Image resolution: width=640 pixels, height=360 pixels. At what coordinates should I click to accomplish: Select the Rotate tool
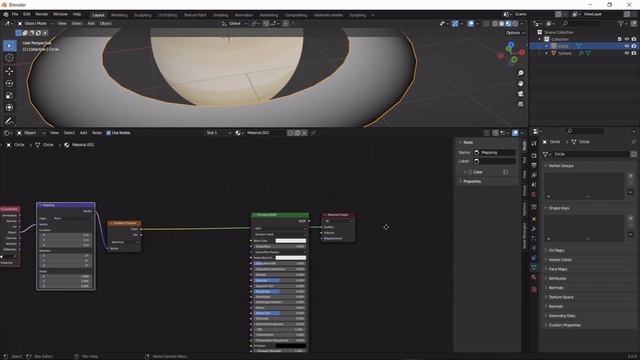tap(9, 84)
